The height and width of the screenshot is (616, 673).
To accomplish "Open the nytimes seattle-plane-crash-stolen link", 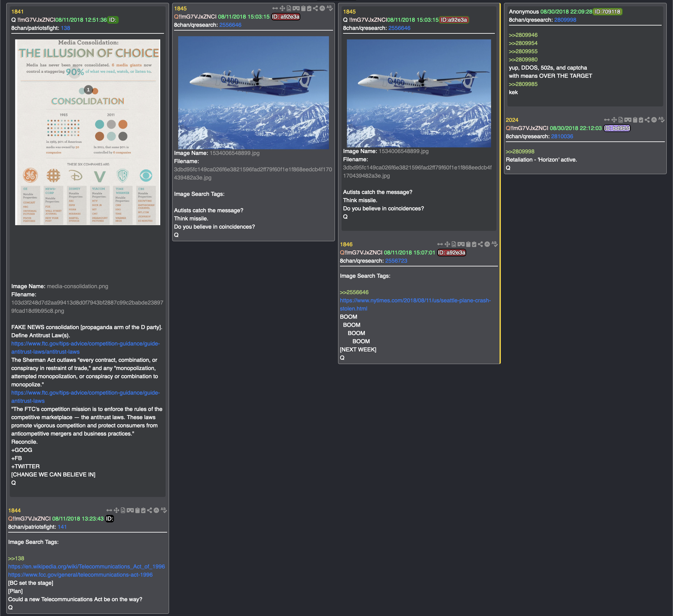I will point(415,304).
